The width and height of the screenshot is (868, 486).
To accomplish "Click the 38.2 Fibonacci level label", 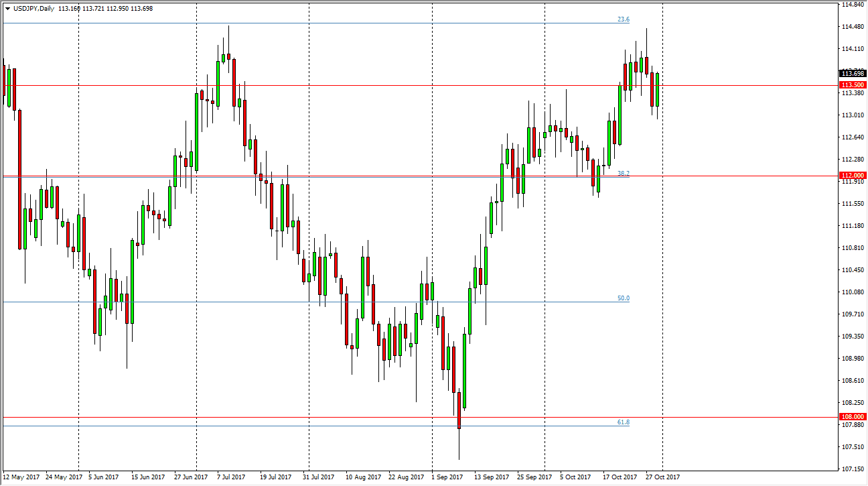I will (x=625, y=172).
